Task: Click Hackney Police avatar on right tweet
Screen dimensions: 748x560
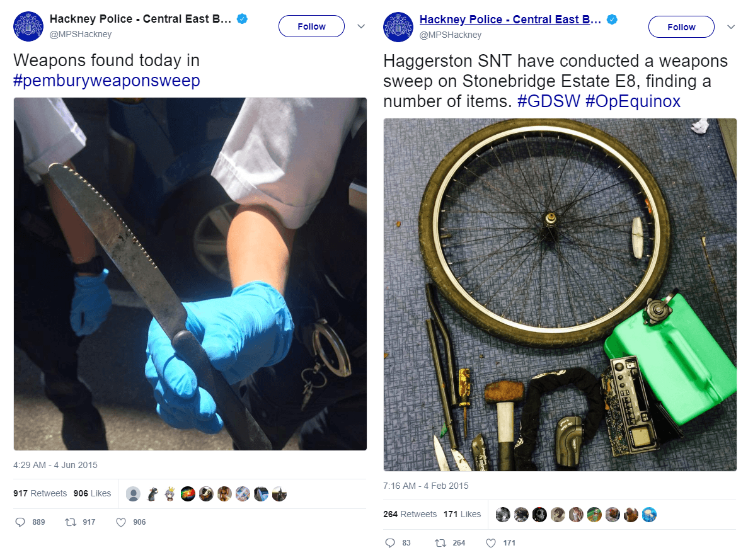Action: coord(398,26)
